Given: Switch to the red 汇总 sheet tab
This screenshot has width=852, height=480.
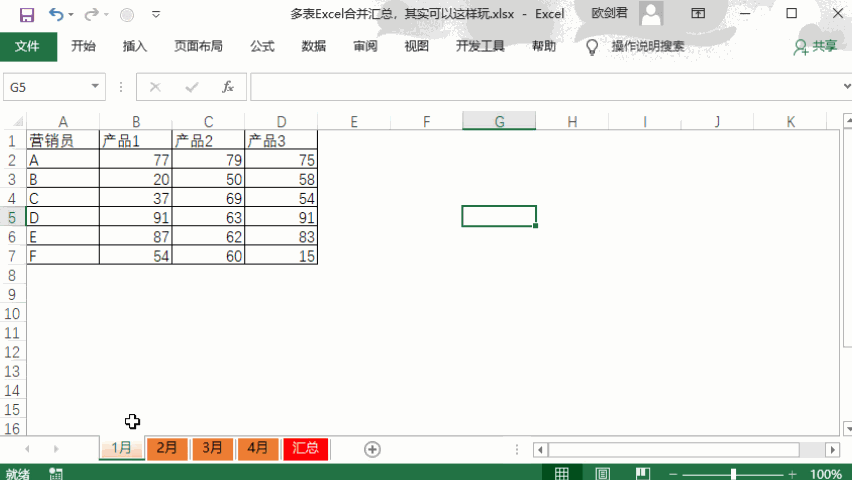Looking at the screenshot, I should pos(305,448).
